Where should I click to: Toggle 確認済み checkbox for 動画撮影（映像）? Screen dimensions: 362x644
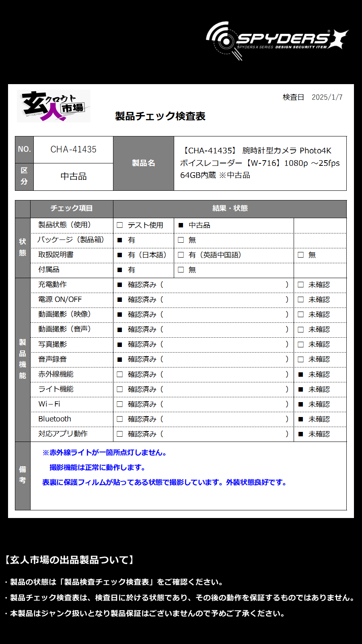(x=119, y=314)
